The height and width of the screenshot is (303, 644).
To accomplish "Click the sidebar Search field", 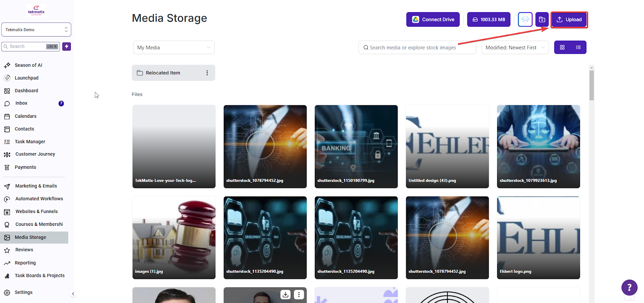I will coord(31,47).
